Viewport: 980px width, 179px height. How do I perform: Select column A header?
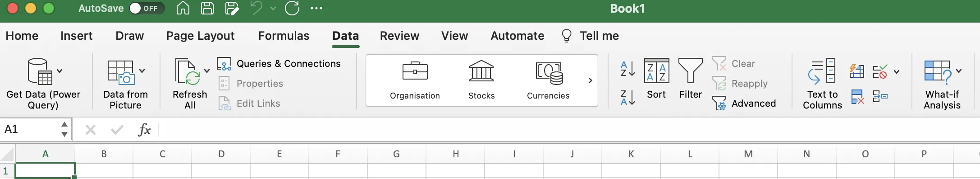coord(45,154)
